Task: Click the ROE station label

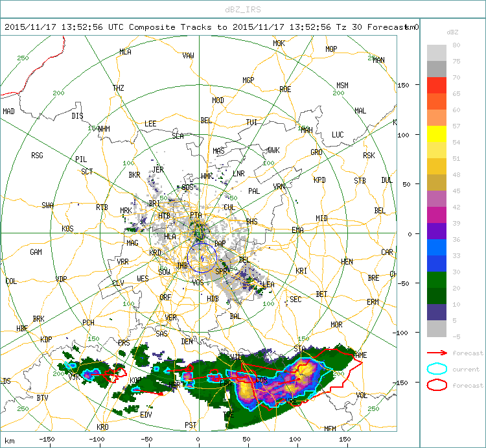Action: 285,89
